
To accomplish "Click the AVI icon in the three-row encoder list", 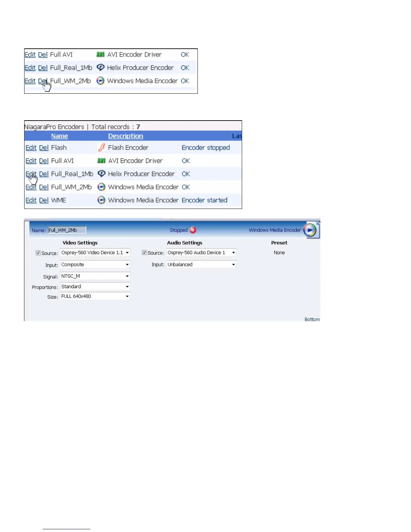I will pos(100,54).
